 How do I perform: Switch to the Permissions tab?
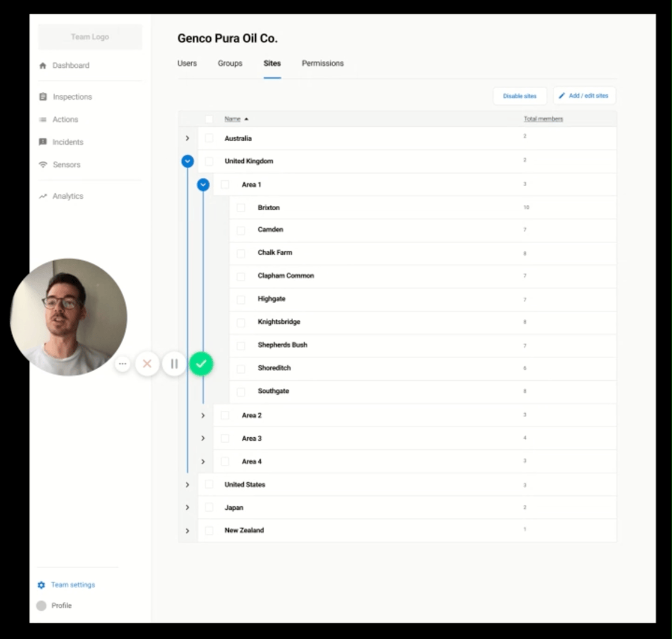(322, 64)
